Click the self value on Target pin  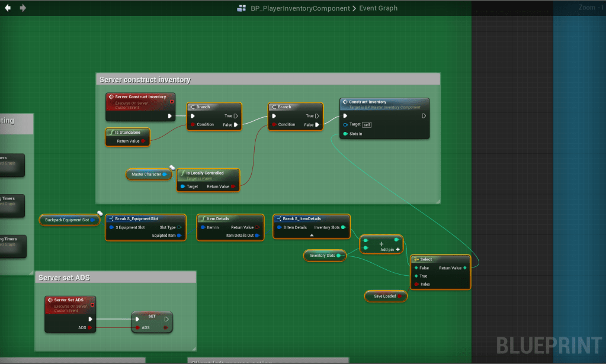pyautogui.click(x=367, y=125)
